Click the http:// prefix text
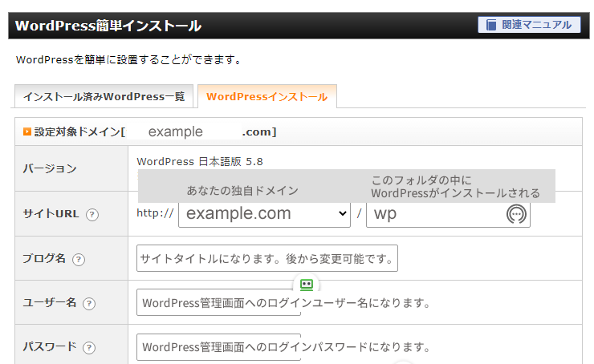 (155, 213)
